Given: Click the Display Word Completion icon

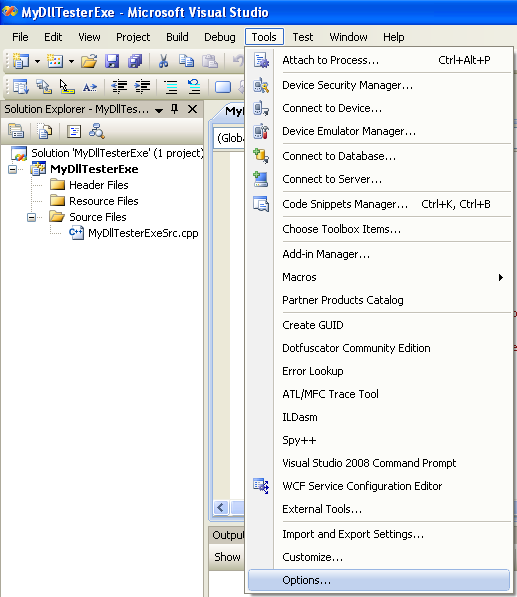Looking at the screenshot, I should coord(90,87).
